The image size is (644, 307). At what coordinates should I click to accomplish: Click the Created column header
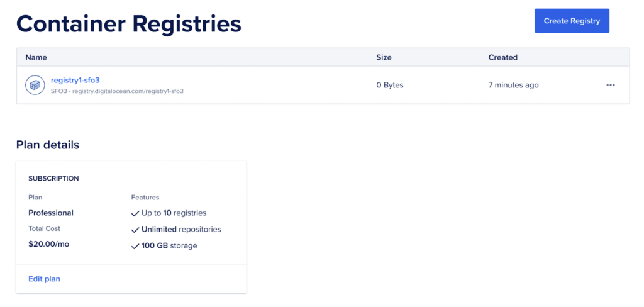[x=503, y=57]
